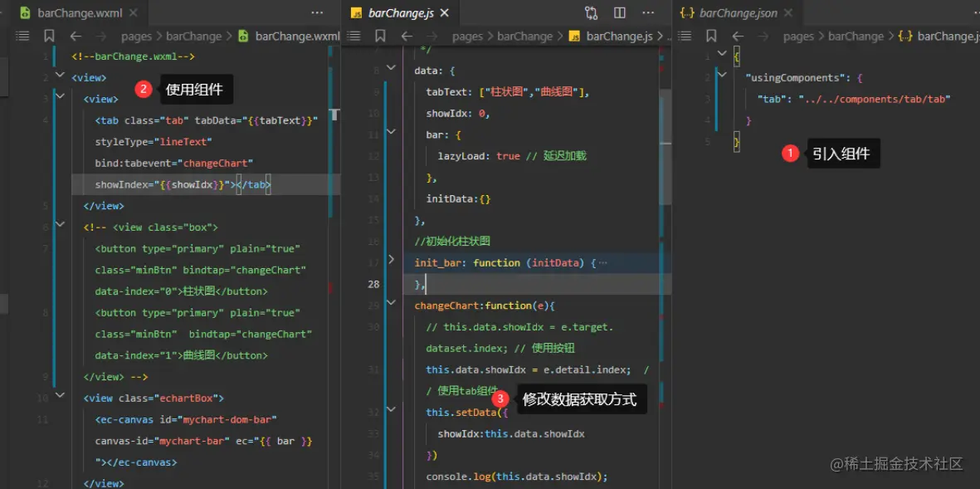
Task: Go forward using arrow in barChange.json pane
Action: [763, 37]
